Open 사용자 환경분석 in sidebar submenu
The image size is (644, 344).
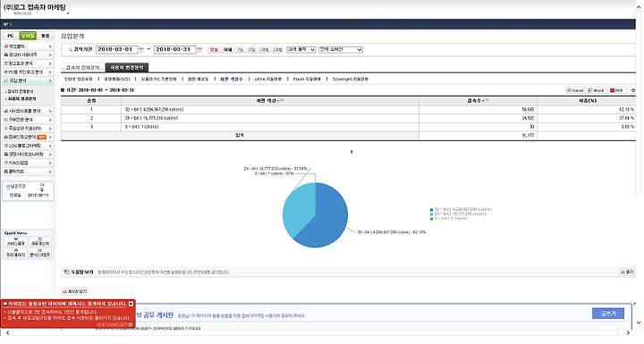click(21, 99)
